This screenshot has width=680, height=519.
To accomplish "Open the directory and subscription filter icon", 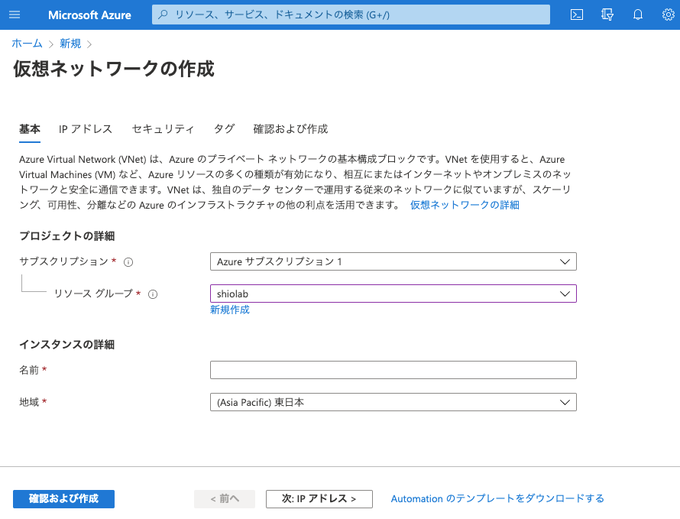I will point(607,15).
